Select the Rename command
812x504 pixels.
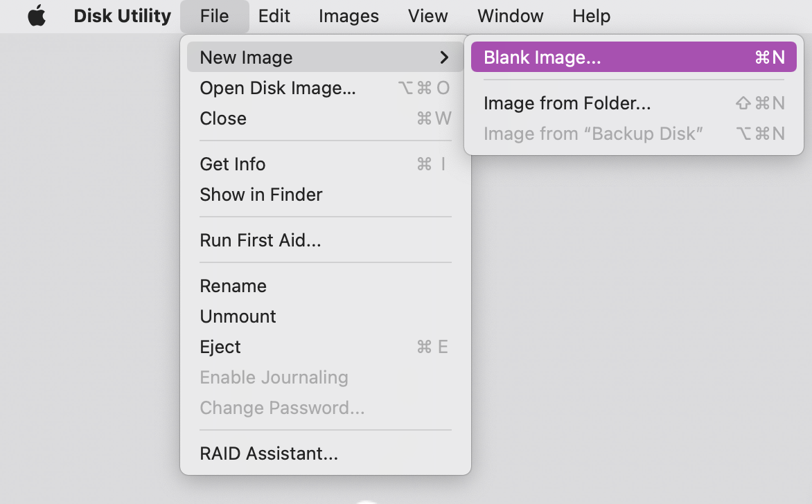325,286
